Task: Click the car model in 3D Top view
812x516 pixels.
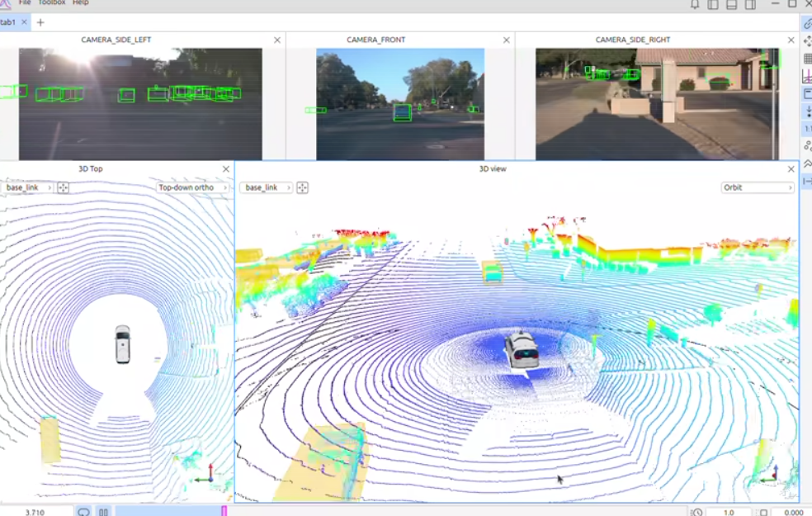Action: pyautogui.click(x=123, y=344)
